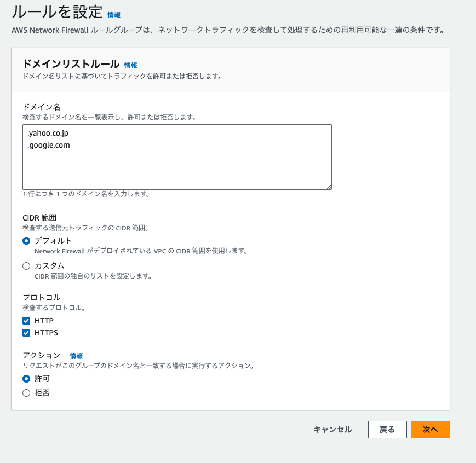Screen dimensions: 476x463
Task: Choose the 拒否 action radio button
Action: (x=26, y=393)
